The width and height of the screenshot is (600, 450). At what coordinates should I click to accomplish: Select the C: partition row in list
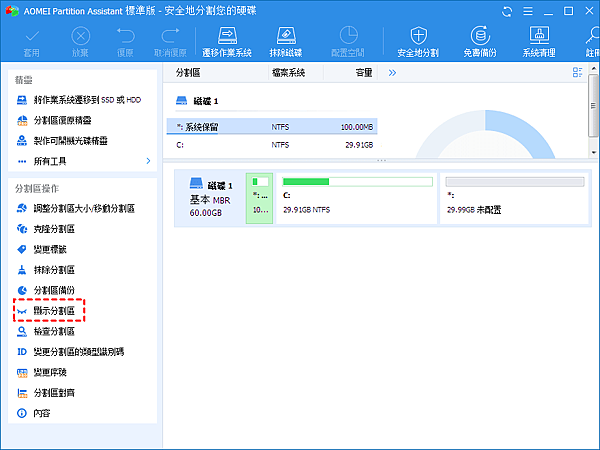(272, 145)
